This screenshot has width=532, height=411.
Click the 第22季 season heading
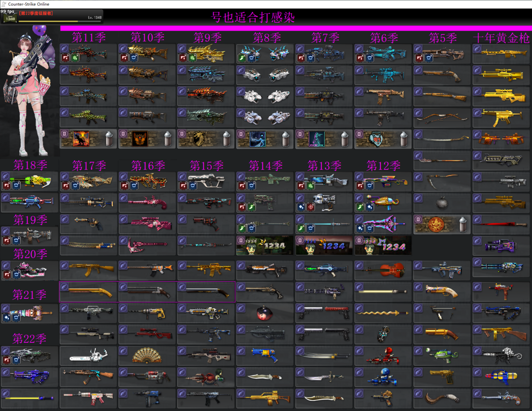(30, 339)
